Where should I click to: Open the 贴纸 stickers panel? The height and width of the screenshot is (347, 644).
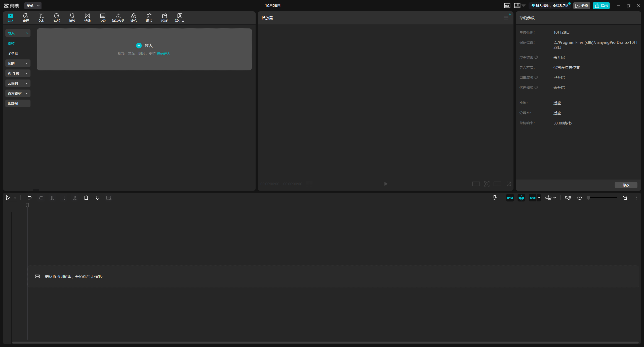(x=57, y=18)
